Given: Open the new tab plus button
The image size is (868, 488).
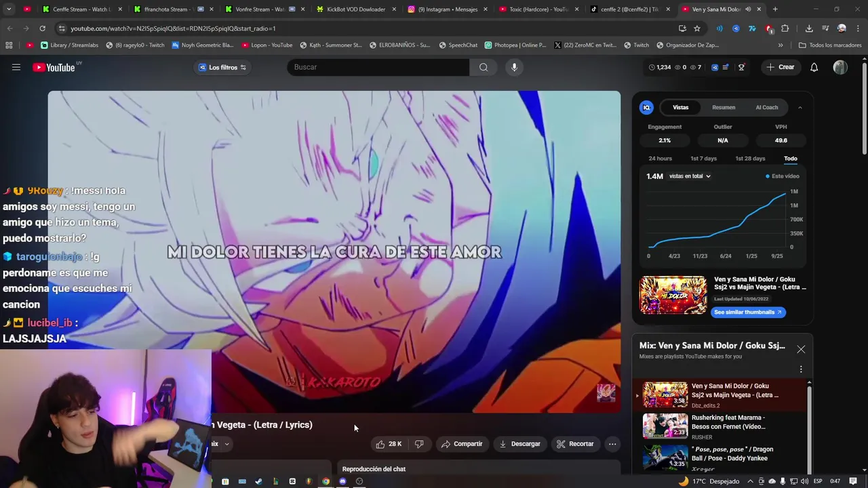Looking at the screenshot, I should coord(775,9).
